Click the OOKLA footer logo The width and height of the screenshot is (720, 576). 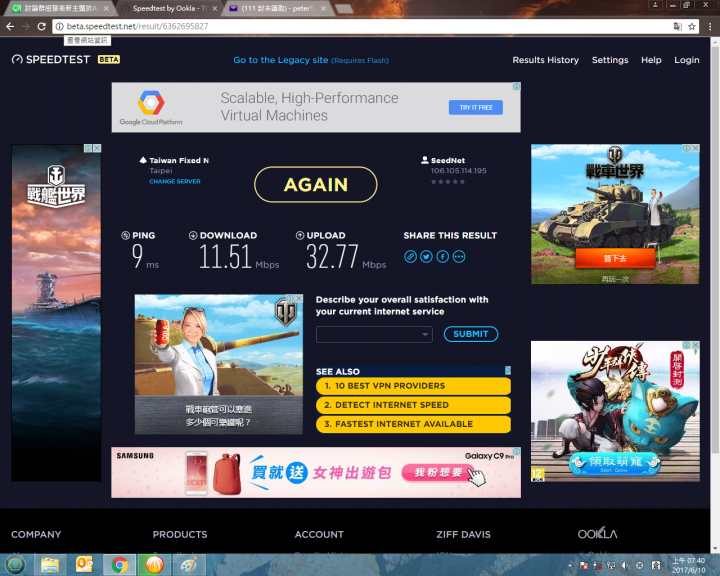pyautogui.click(x=597, y=534)
